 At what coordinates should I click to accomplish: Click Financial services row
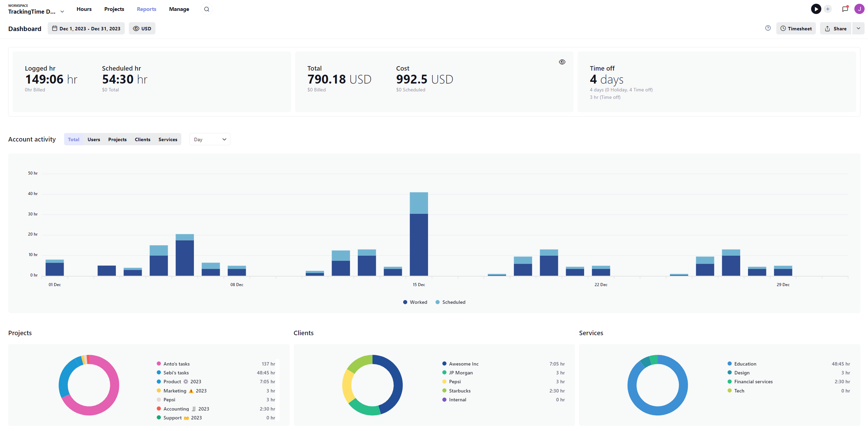pos(789,382)
